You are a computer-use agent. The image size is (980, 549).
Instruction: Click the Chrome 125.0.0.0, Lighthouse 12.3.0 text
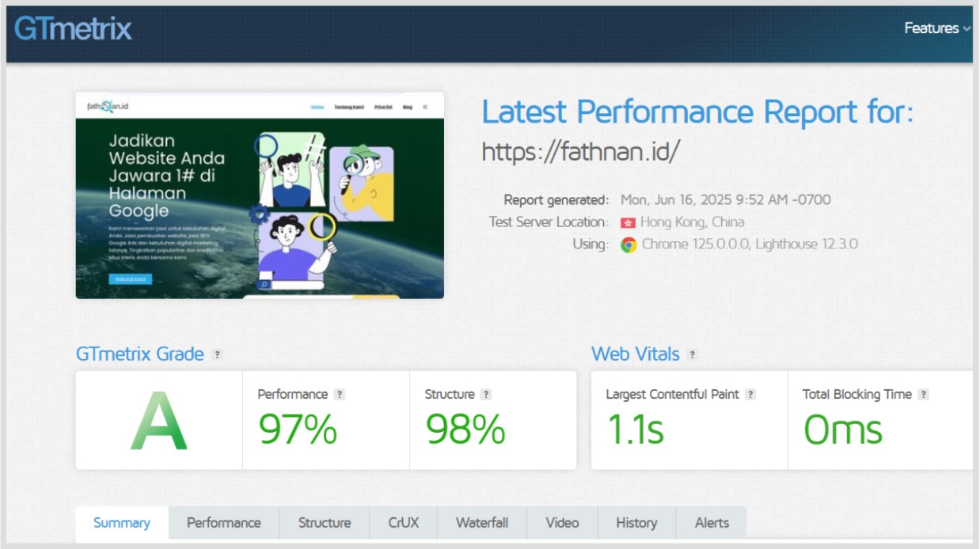tap(750, 244)
